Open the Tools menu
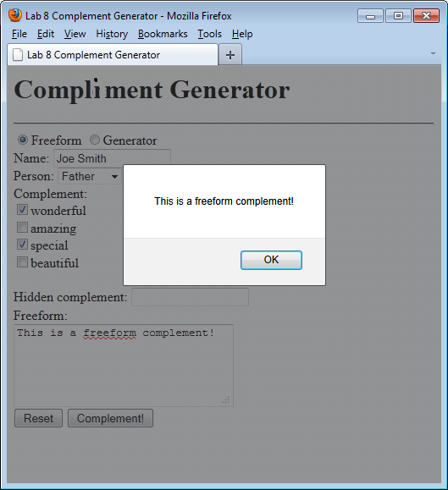 tap(209, 34)
